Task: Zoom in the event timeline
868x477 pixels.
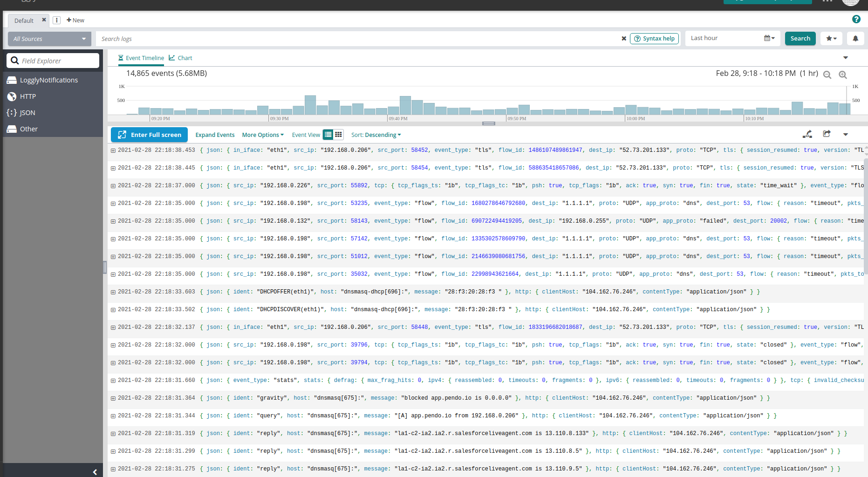Action: 843,75
